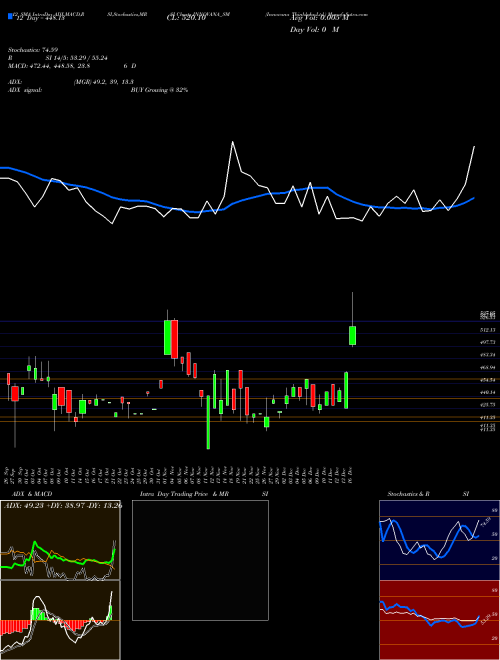Click the 'Stochastics: 74.59' readout
The height and width of the screenshot is (660, 500).
pos(33,50)
